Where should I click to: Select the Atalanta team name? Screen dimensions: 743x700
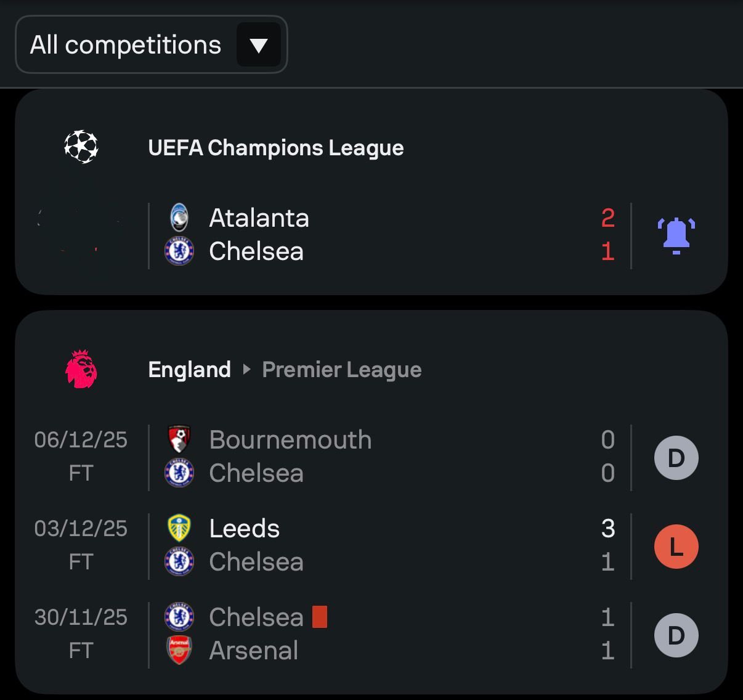[259, 218]
